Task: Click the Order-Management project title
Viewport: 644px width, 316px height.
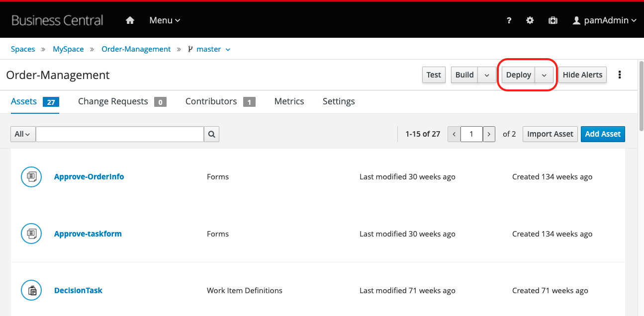Action: (x=58, y=75)
